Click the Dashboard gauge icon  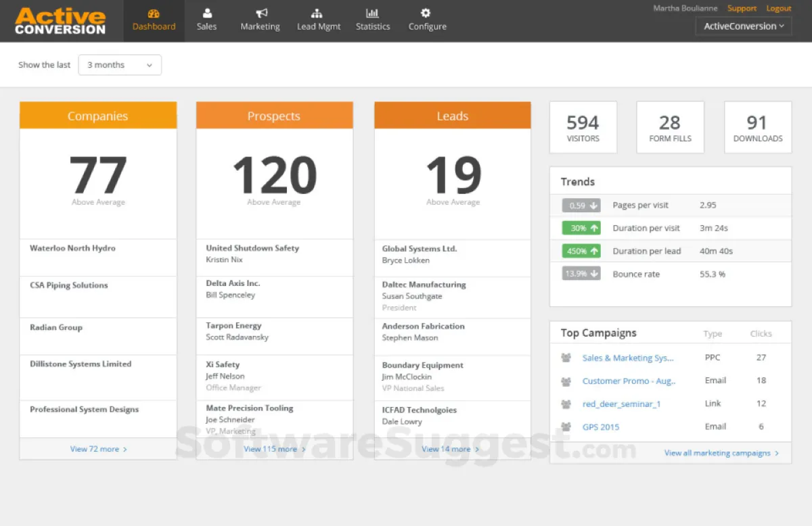tap(154, 14)
